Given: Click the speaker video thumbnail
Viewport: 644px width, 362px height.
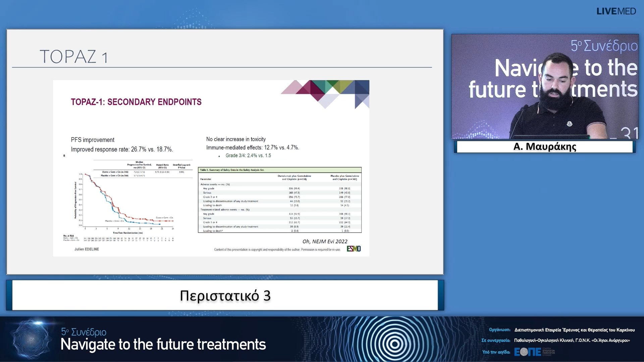Looking at the screenshot, I should 545,86.
